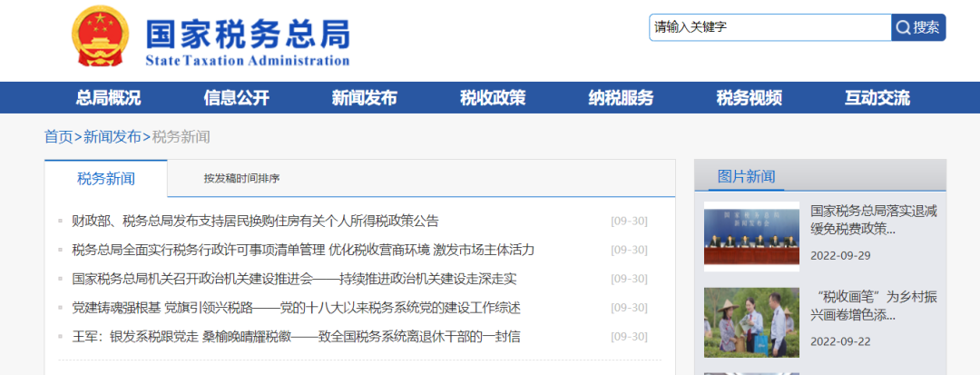This screenshot has height=375, width=980.
Task: Click the 国家税务总局 site title
Action: pos(248,35)
